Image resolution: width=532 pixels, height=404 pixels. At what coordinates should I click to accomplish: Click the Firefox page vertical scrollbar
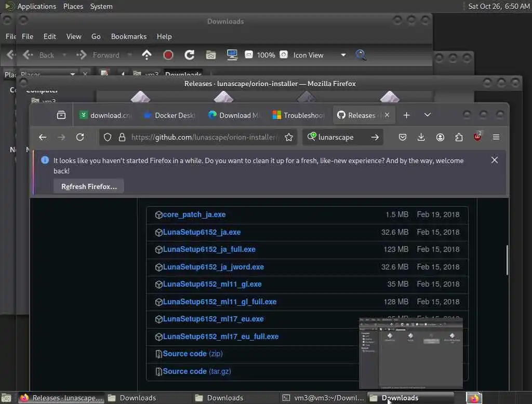[507, 260]
